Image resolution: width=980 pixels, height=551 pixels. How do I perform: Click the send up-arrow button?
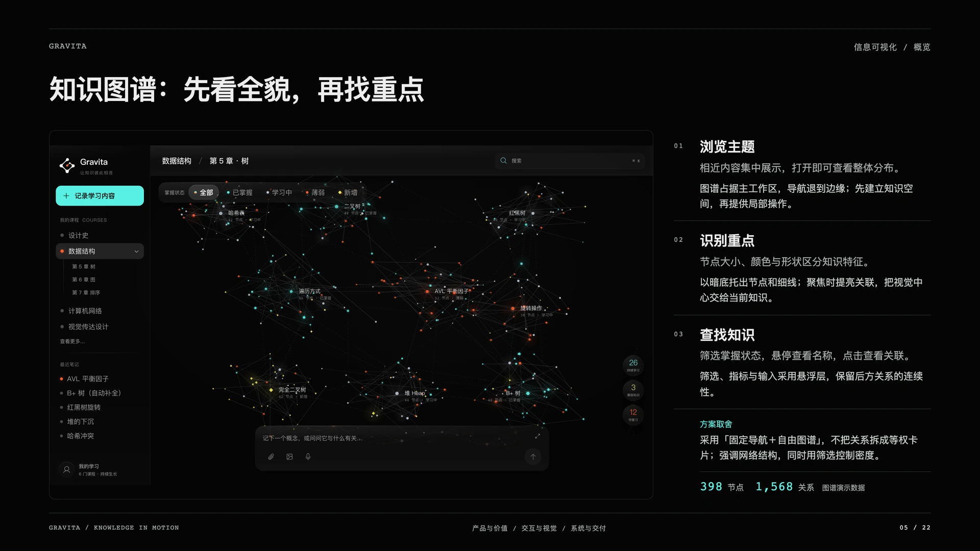pyautogui.click(x=533, y=457)
